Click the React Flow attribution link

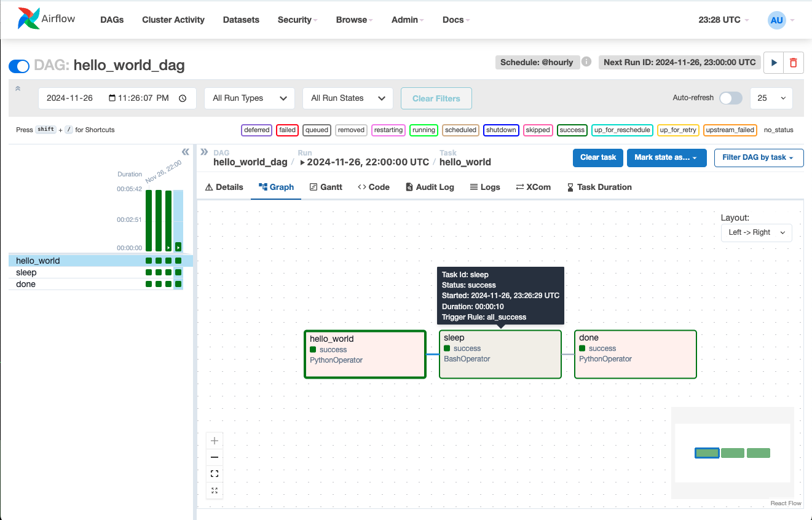click(786, 503)
